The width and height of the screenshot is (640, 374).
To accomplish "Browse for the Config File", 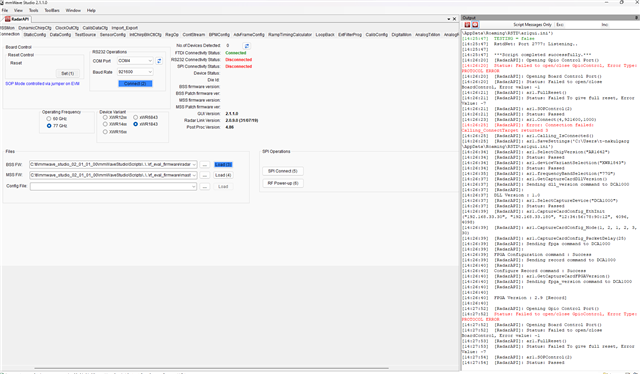I will 205,187.
